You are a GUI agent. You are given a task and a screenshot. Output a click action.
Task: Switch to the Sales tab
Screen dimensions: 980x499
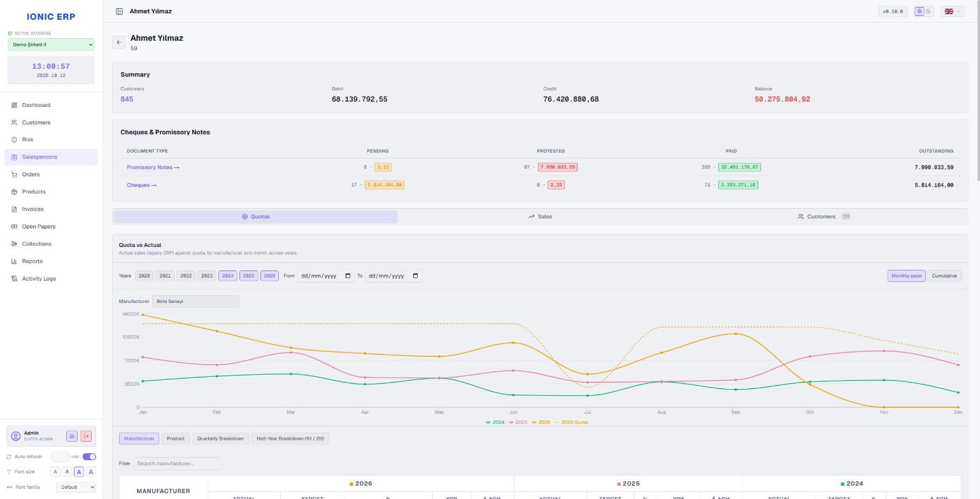point(540,216)
